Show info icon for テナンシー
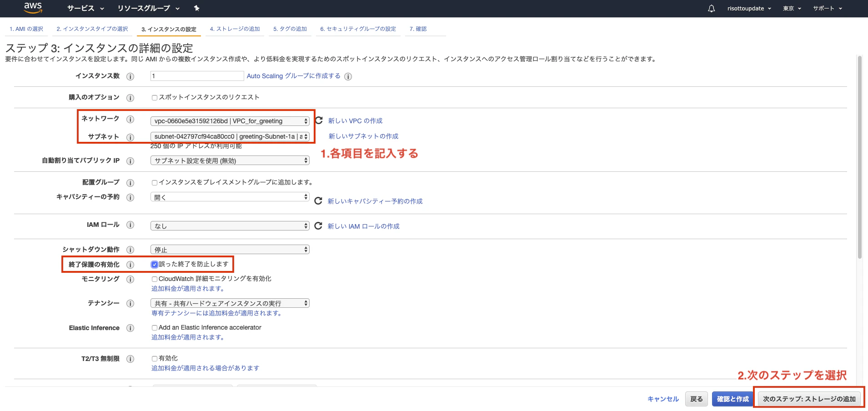The width and height of the screenshot is (868, 411). pos(130,303)
